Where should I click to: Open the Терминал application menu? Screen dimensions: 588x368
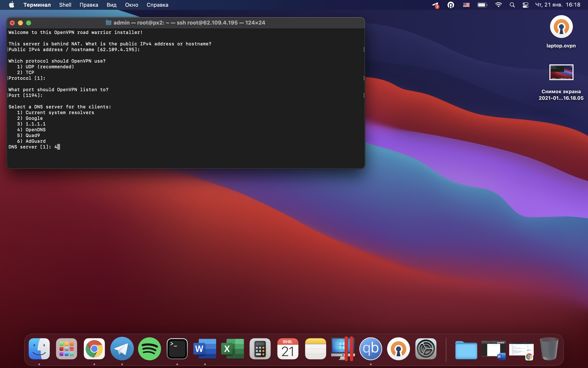[x=37, y=5]
